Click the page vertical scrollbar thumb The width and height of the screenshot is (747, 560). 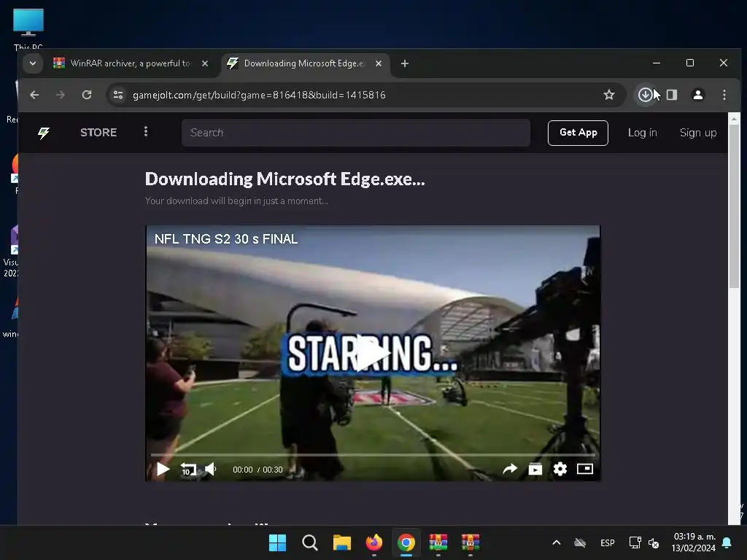point(734,206)
